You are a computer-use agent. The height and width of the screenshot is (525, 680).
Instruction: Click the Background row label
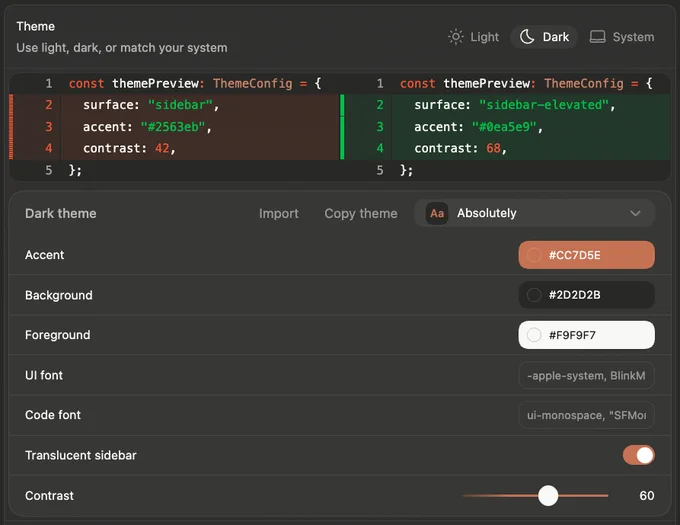[59, 295]
